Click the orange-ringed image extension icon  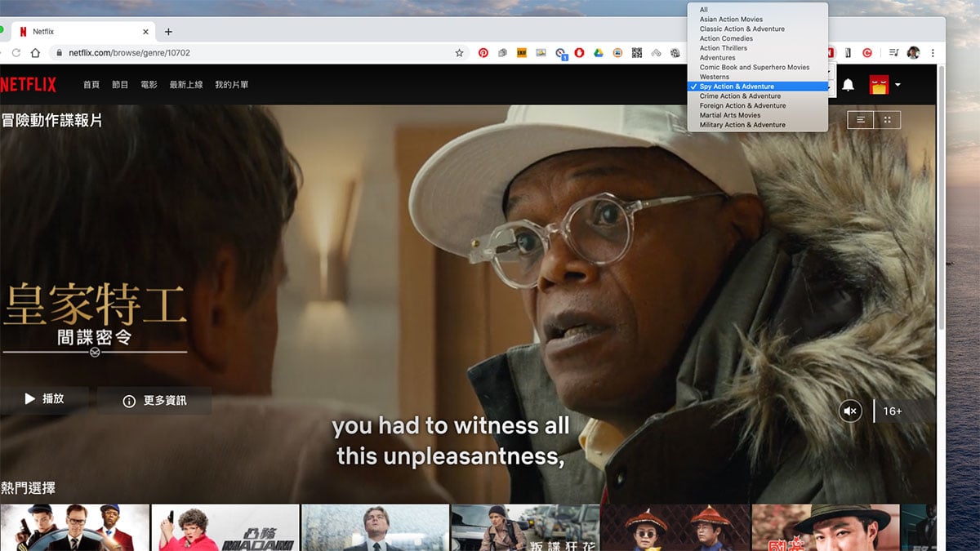point(617,53)
